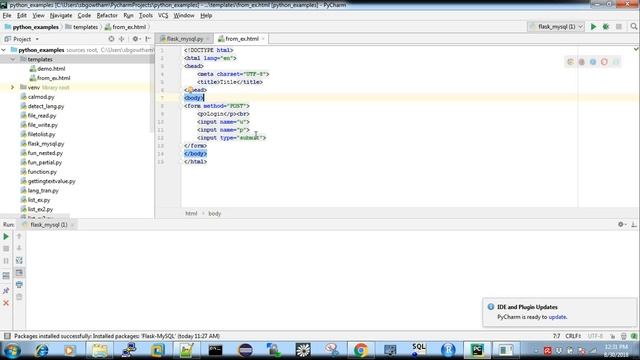Stop the process using the top toolbar stop icon

coord(619,27)
